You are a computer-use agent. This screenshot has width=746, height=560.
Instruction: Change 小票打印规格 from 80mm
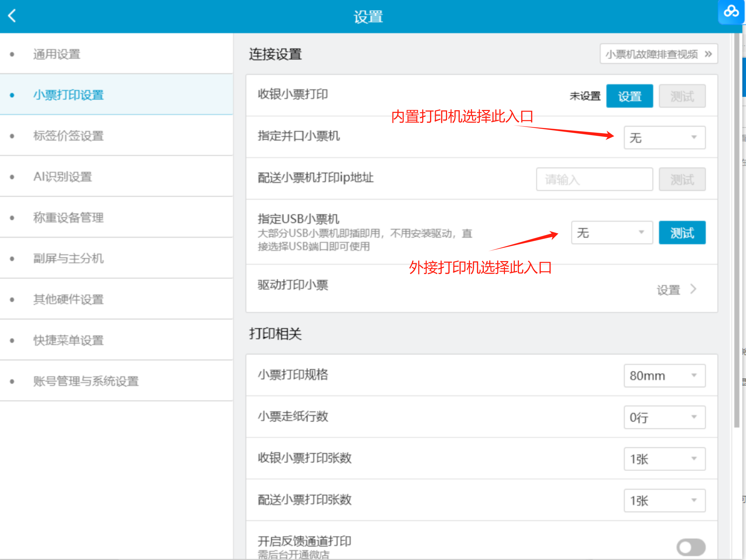point(664,375)
